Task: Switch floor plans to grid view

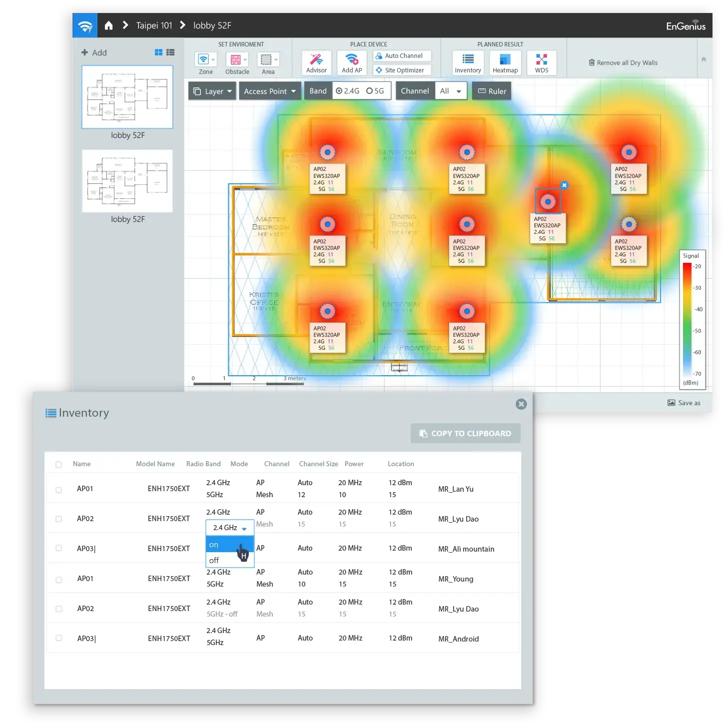Action: (x=158, y=52)
